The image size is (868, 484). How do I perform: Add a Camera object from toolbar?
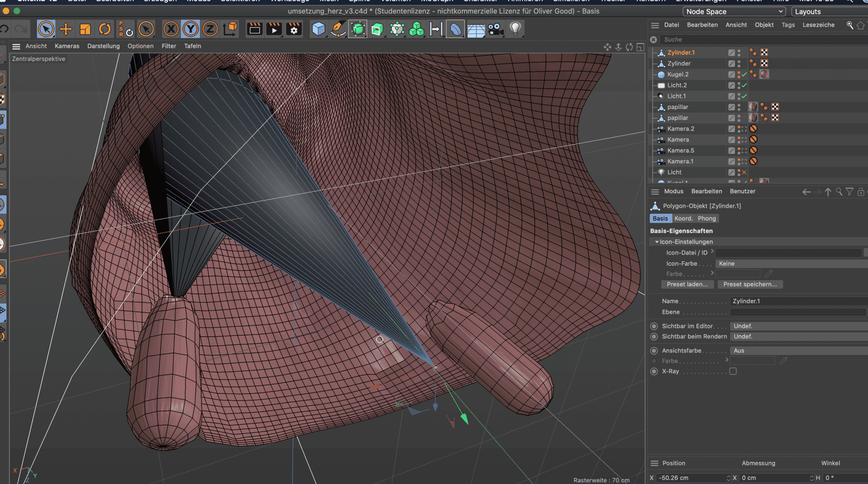tap(496, 29)
